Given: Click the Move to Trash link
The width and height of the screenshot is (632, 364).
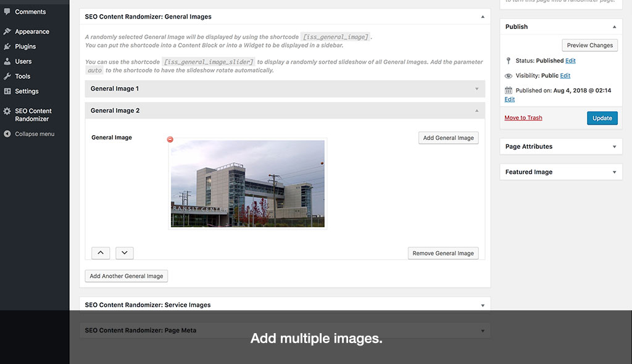Looking at the screenshot, I should coord(523,118).
